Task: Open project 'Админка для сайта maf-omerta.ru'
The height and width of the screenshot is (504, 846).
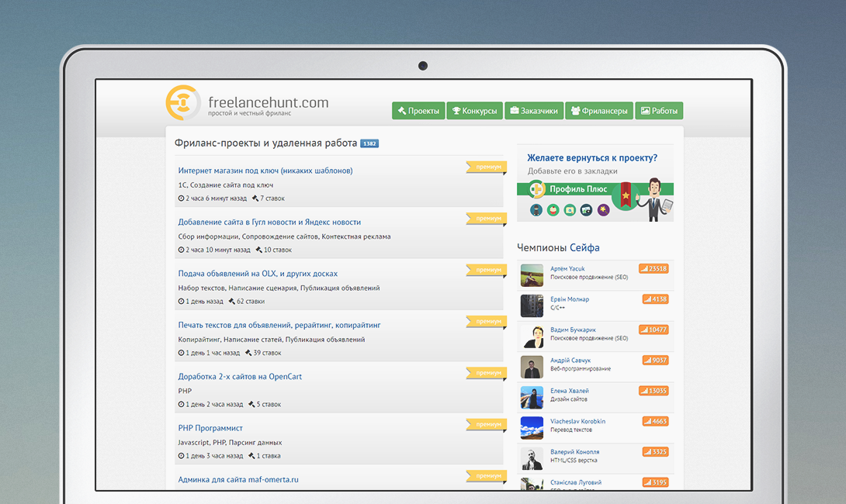Action: click(x=238, y=479)
